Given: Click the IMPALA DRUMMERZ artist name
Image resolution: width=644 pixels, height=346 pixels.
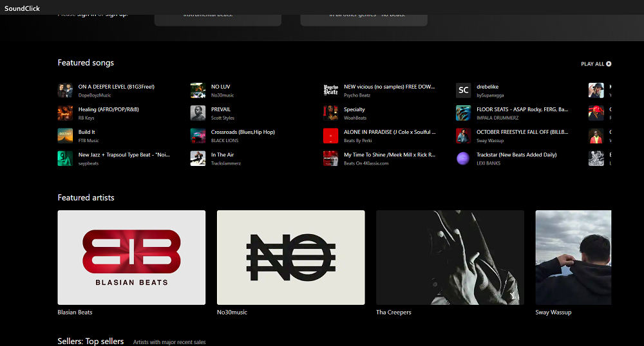Looking at the screenshot, I should 497,118.
